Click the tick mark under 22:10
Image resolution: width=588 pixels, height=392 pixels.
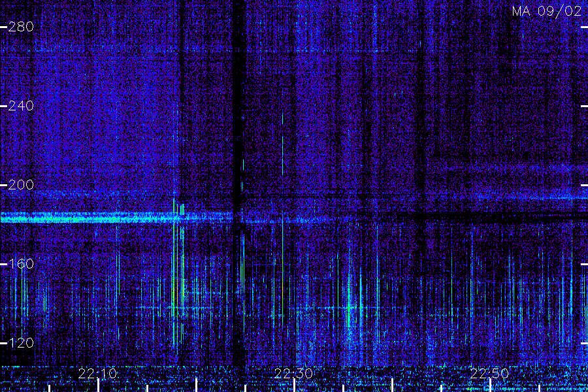tap(98, 385)
